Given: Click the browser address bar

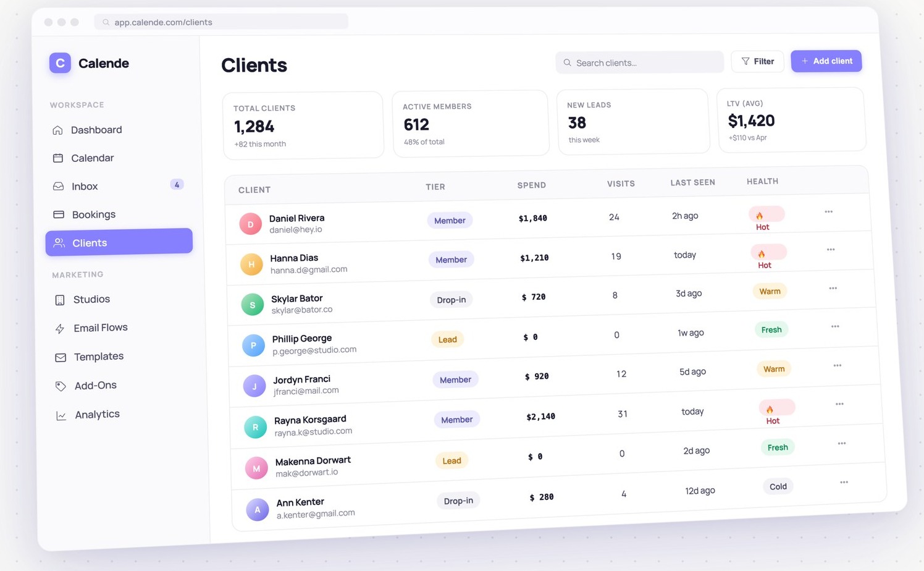Looking at the screenshot, I should pos(221,22).
